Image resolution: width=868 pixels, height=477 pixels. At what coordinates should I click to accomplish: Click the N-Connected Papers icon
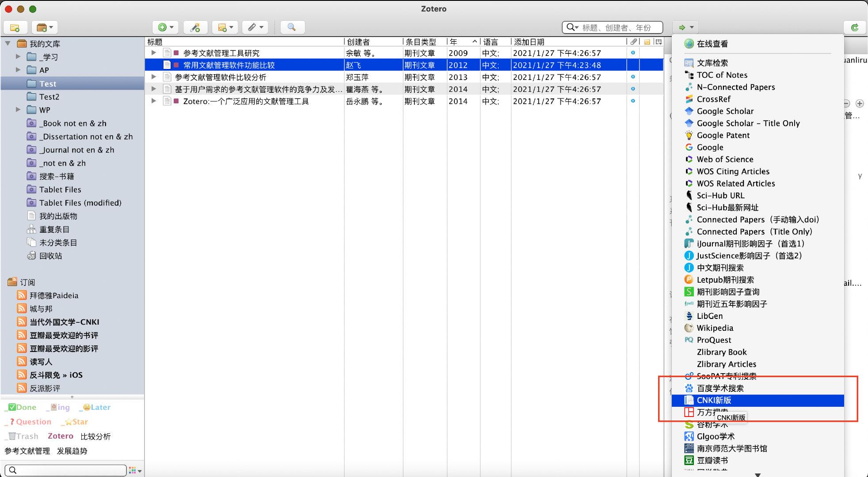click(689, 87)
